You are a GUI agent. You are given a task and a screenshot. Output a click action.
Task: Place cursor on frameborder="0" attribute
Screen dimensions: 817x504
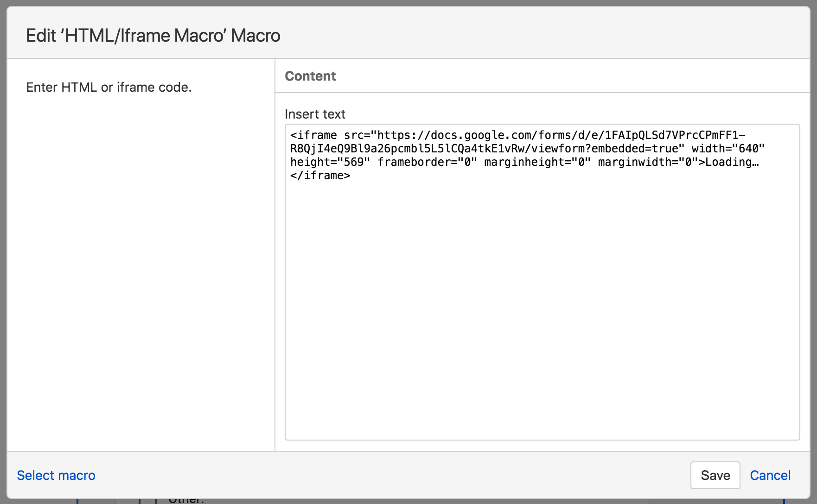pos(427,162)
